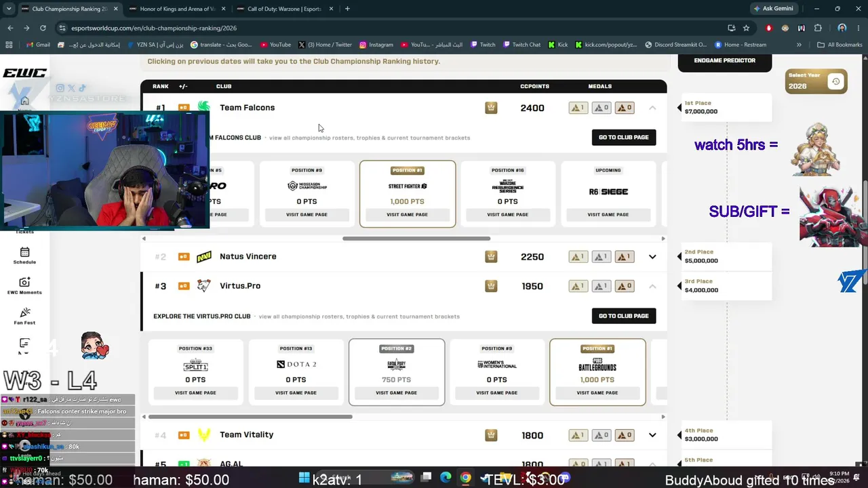868x488 pixels.
Task: Open the apps grid in bookmarks bar
Action: coord(9,45)
